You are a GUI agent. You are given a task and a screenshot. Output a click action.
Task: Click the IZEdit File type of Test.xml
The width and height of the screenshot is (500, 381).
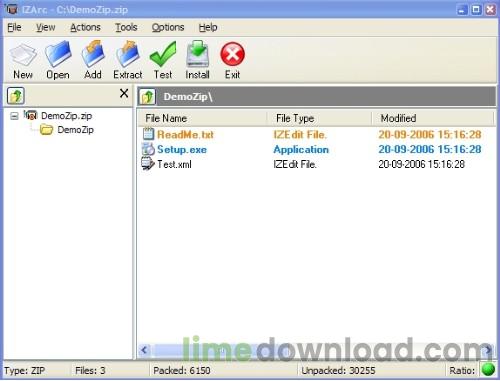(295, 164)
